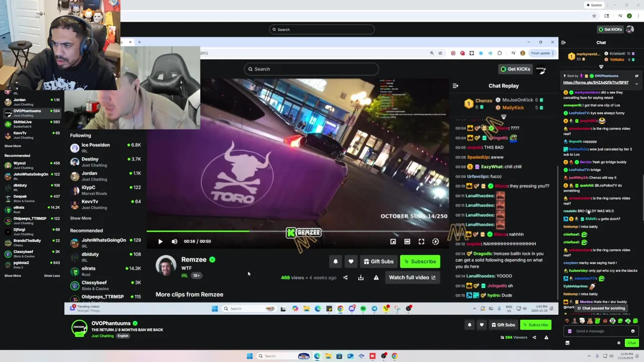Open Wymzi in Recommended list
The width and height of the screenshot is (644, 362).
point(32,165)
